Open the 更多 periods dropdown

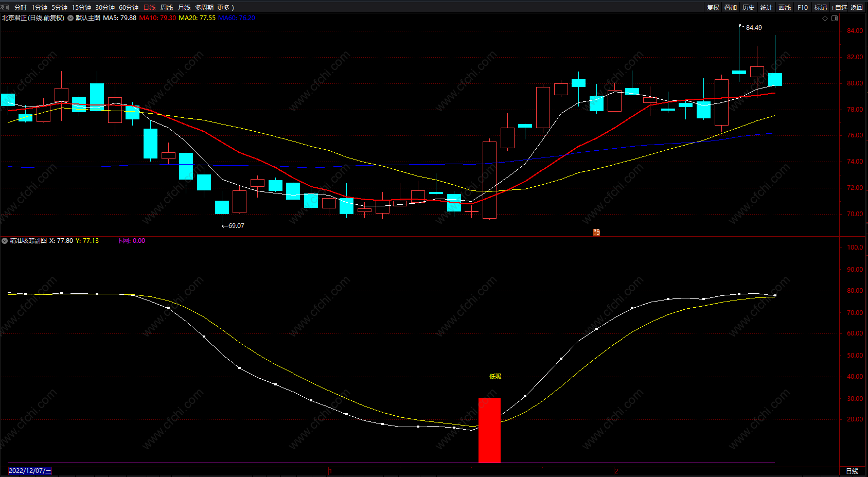click(225, 8)
